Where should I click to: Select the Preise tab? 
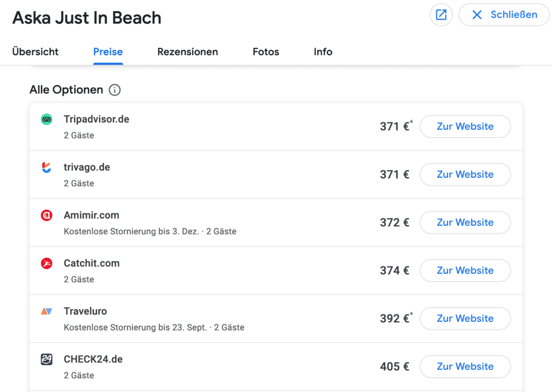click(108, 52)
